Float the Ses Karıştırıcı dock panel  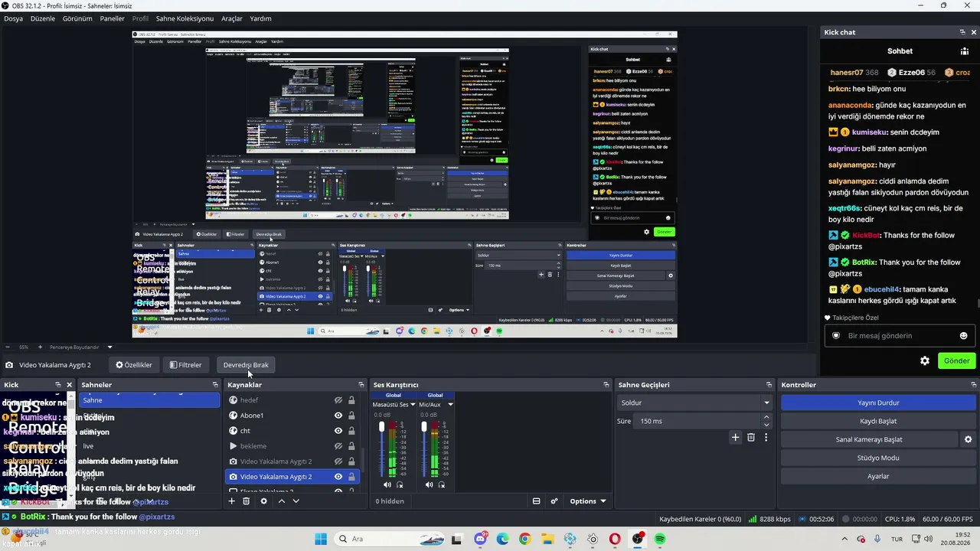(606, 385)
